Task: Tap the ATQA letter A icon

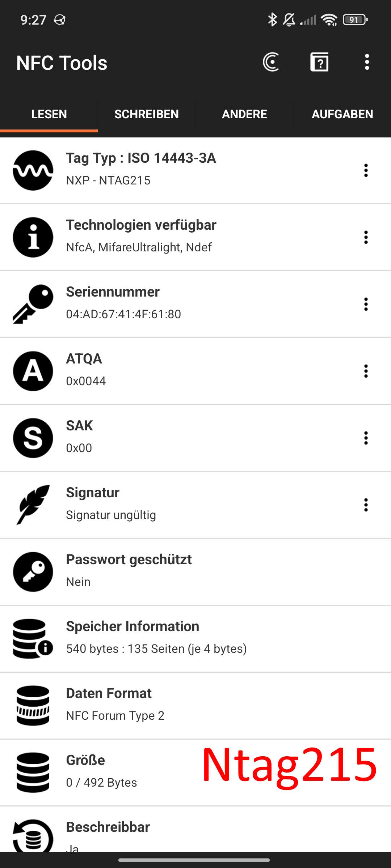Action: coord(33,371)
